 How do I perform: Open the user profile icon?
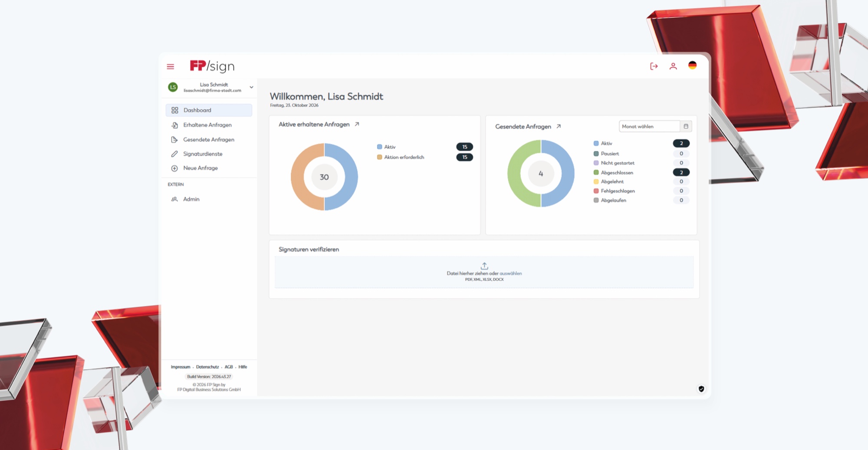point(673,66)
